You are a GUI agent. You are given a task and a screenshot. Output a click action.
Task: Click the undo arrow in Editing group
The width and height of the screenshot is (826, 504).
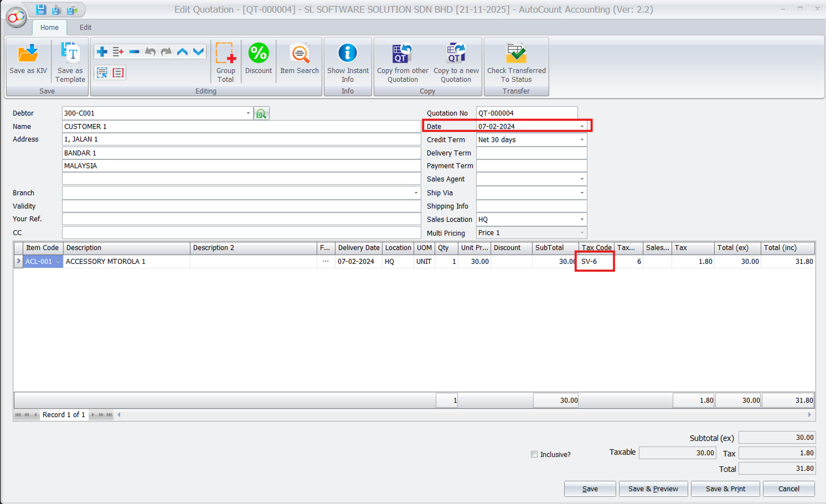[x=150, y=51]
